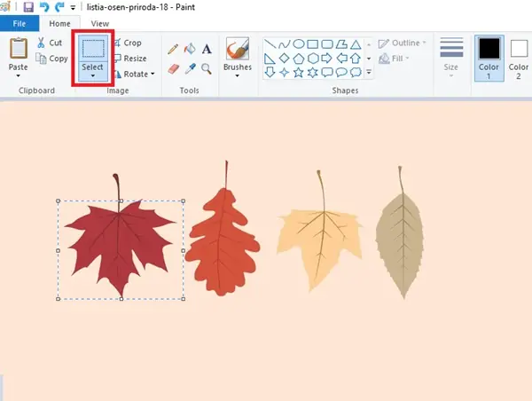The width and height of the screenshot is (532, 401).
Task: Click the Crop button
Action: tap(128, 43)
